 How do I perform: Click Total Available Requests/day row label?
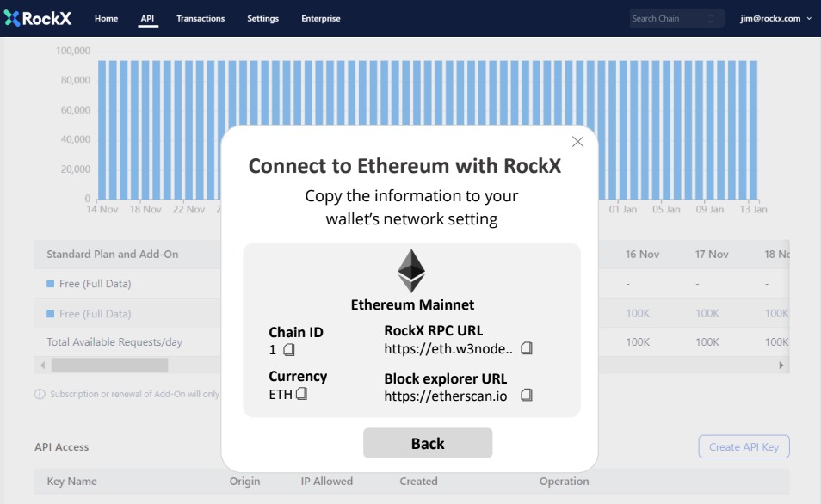(x=114, y=342)
